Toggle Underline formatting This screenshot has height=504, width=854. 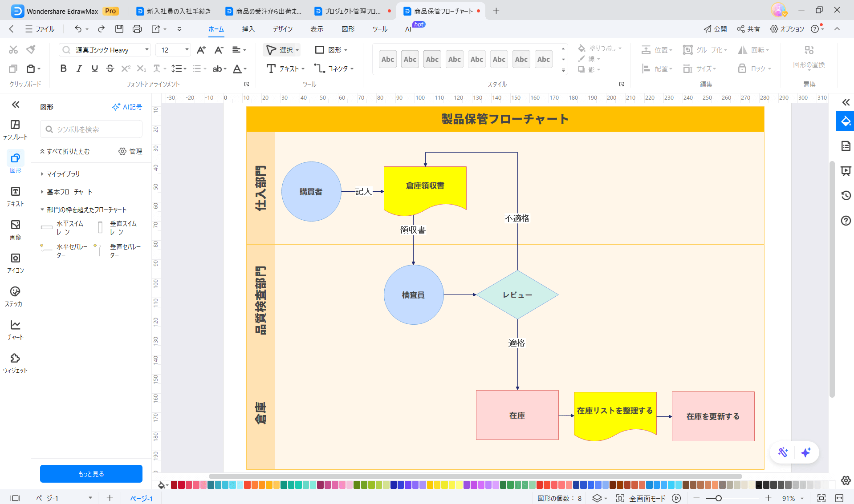click(x=94, y=69)
